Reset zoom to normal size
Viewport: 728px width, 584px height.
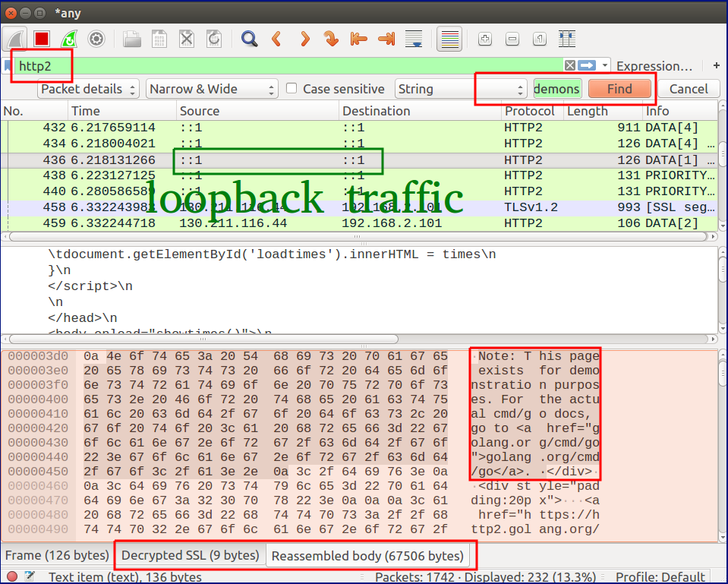tap(539, 39)
